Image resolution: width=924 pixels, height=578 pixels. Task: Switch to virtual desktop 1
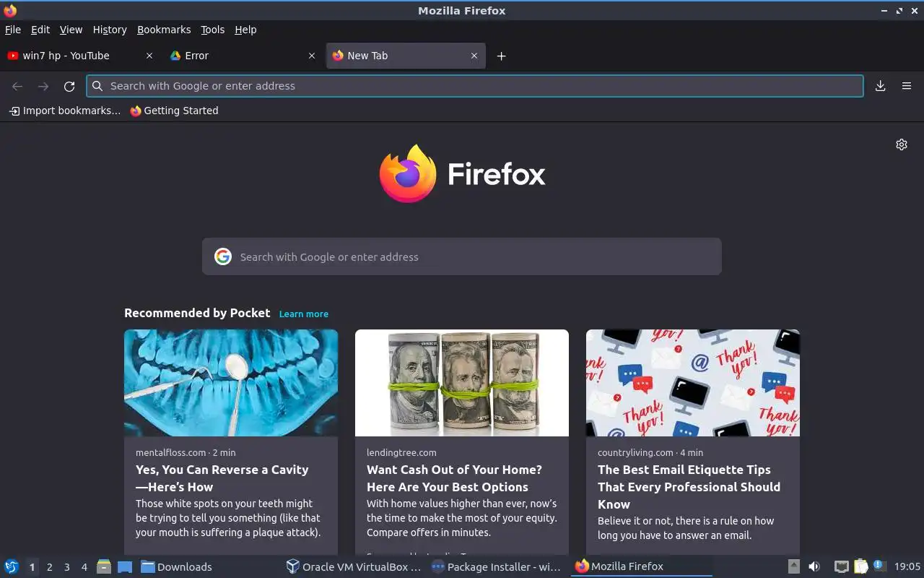click(x=32, y=567)
